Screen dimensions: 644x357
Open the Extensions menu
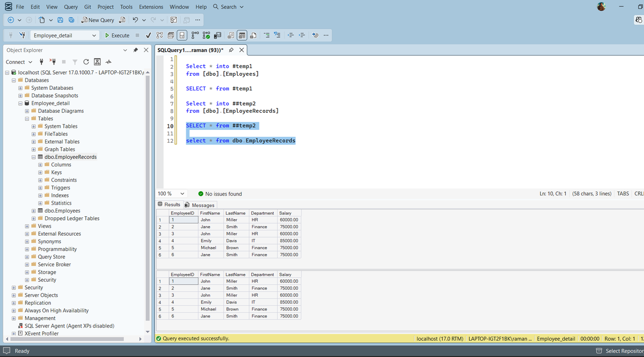[x=151, y=6]
